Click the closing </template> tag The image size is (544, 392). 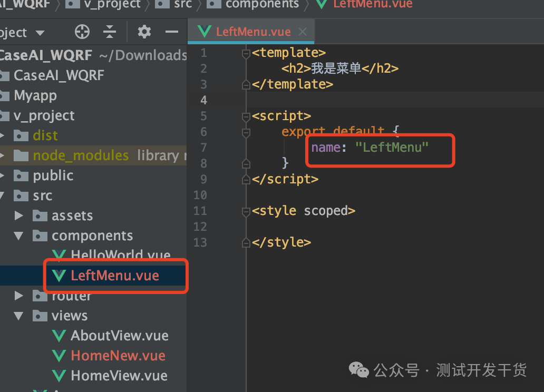point(293,84)
